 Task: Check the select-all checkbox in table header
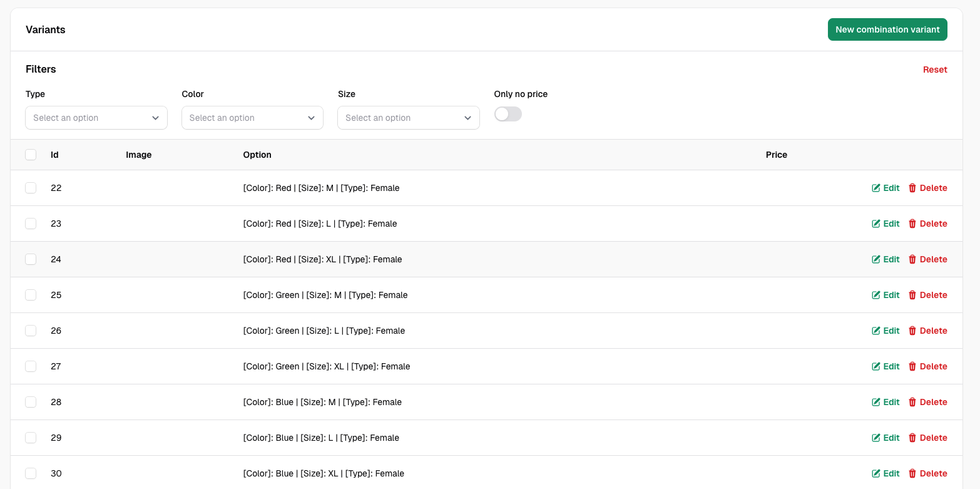[x=31, y=155]
